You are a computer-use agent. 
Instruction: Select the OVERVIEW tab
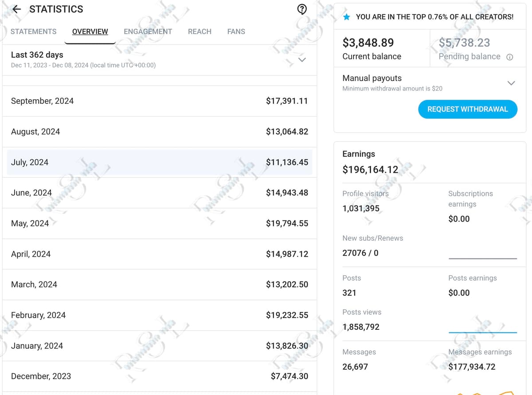[x=90, y=31]
